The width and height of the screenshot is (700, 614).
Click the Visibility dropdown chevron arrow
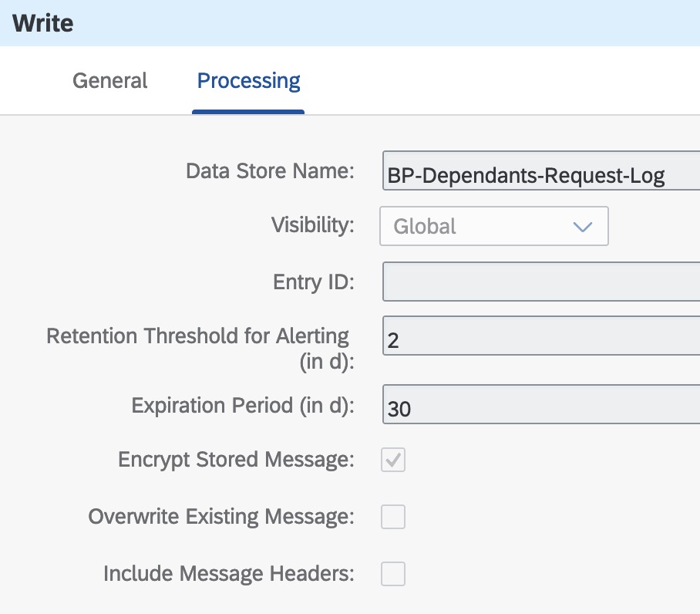coord(583,227)
